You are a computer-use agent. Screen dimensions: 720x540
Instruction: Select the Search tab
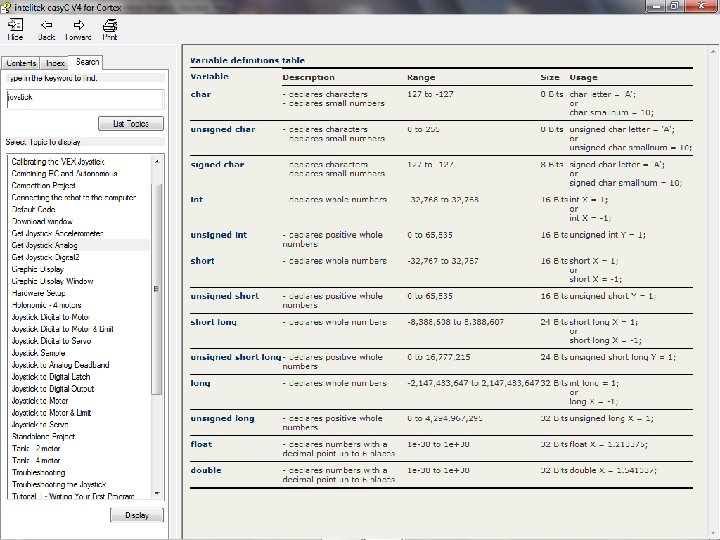(87, 62)
